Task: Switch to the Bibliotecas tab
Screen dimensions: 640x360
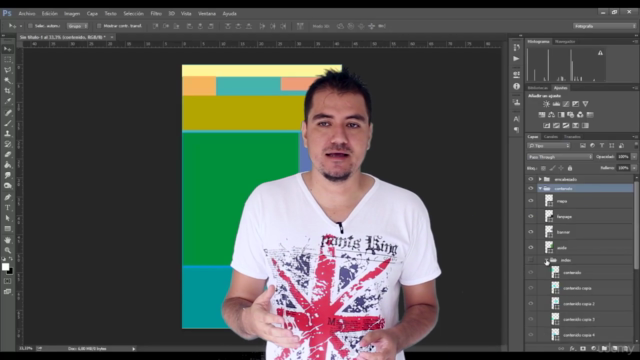Action: 538,88
